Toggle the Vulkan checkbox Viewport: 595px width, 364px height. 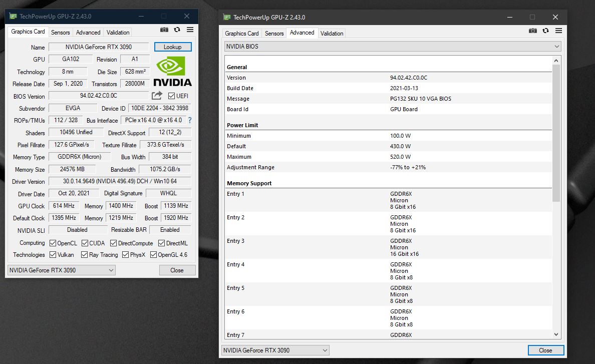pyautogui.click(x=53, y=255)
